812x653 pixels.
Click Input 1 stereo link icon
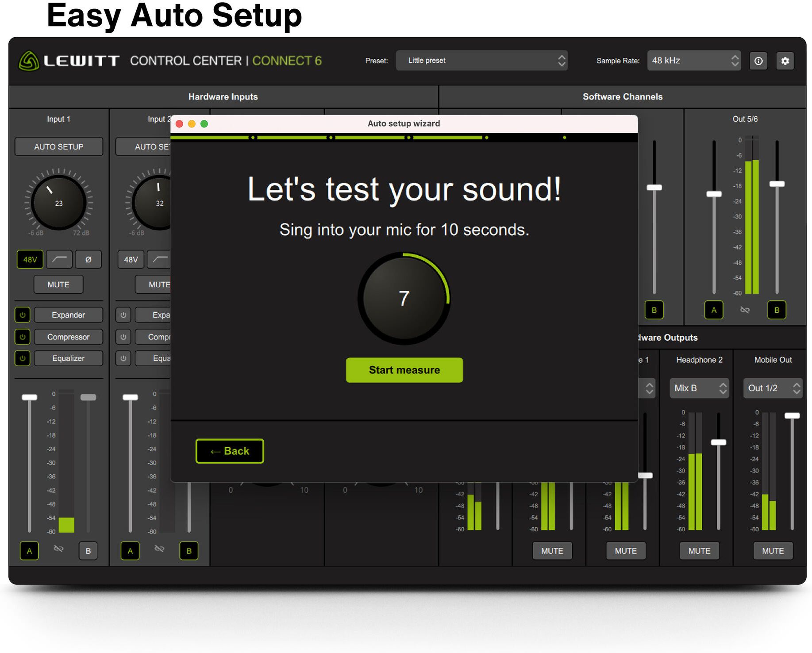[58, 549]
